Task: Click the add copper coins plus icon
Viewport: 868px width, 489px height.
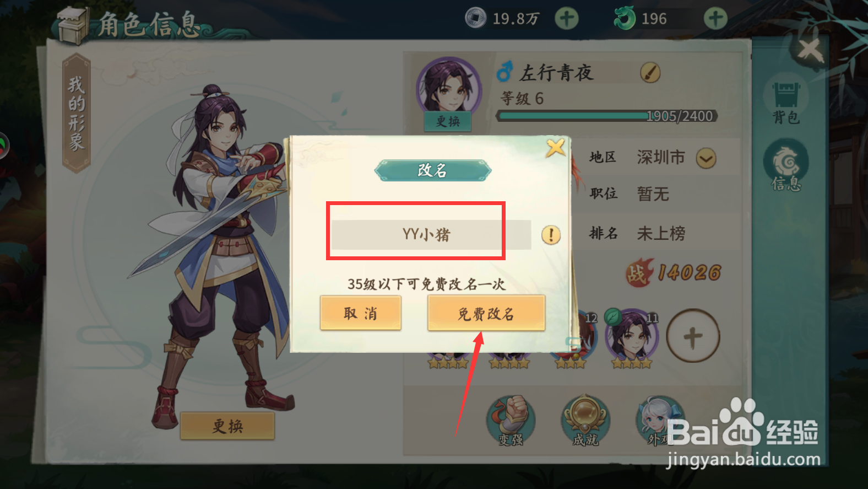Action: point(566,18)
